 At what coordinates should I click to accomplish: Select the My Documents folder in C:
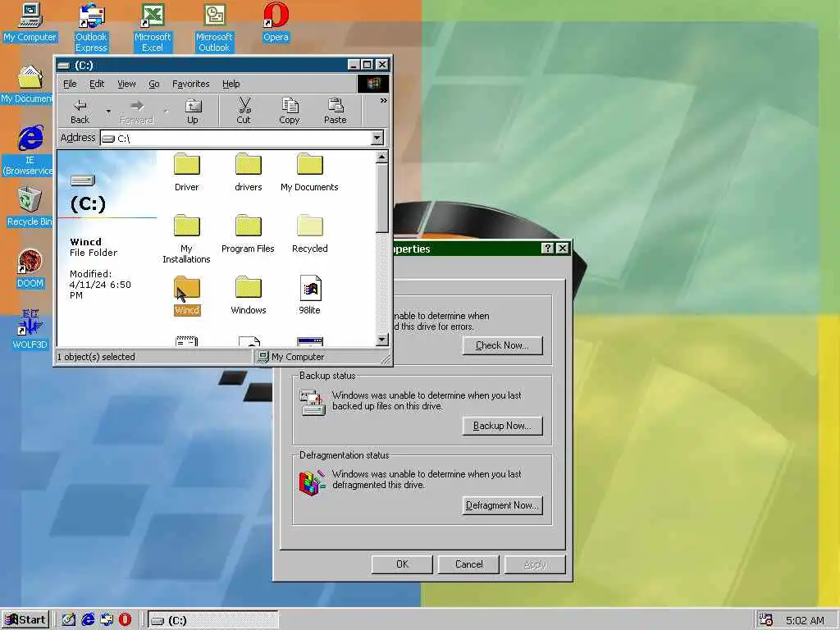[309, 172]
